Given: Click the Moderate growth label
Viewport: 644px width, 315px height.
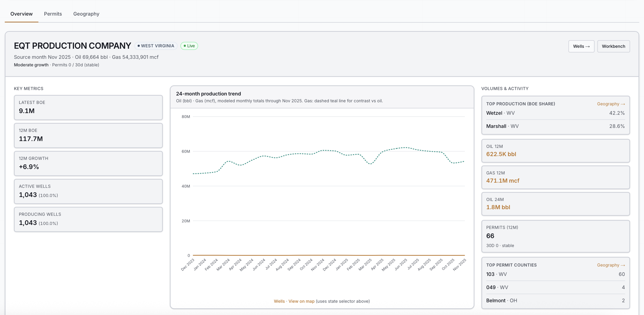Looking at the screenshot, I should tap(31, 65).
